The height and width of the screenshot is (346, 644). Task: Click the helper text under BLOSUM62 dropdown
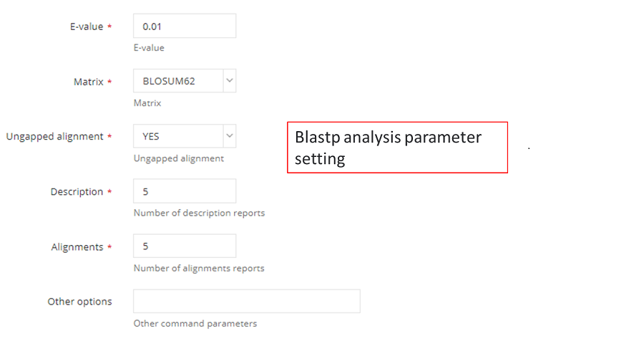(x=147, y=103)
